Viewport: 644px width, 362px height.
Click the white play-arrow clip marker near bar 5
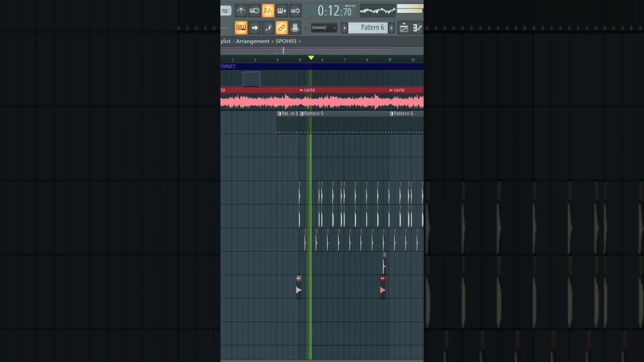point(299,290)
